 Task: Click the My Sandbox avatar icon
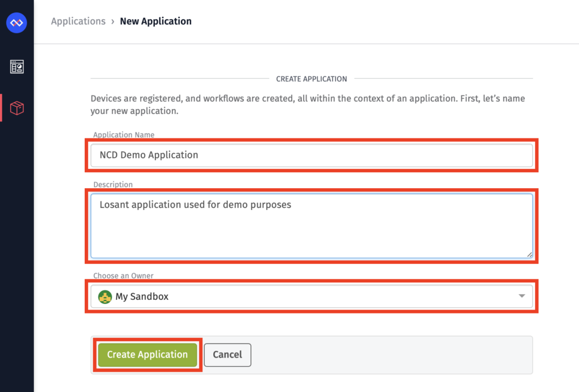(x=105, y=297)
